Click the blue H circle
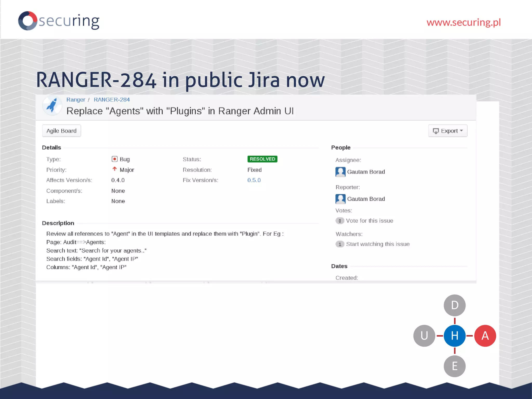 click(455, 336)
